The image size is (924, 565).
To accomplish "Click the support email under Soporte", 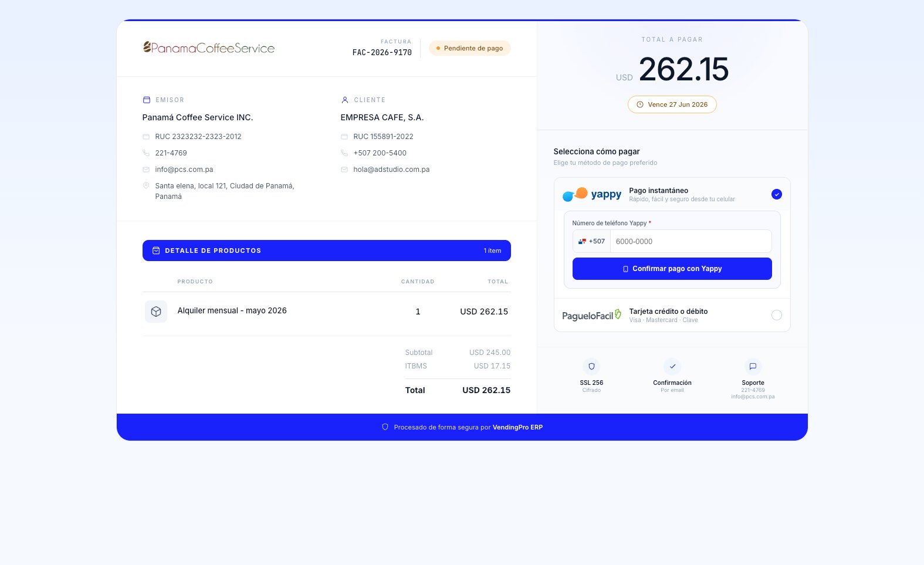I will point(753,397).
